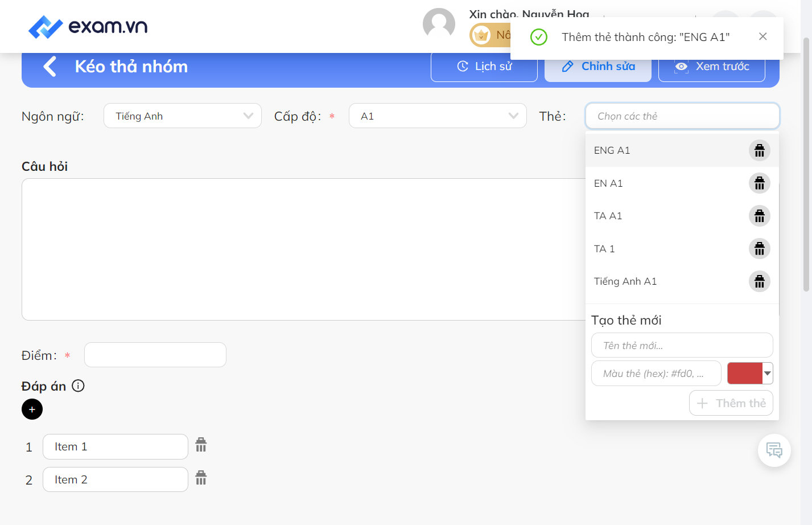Open the Xem trước preview tab

(x=712, y=67)
